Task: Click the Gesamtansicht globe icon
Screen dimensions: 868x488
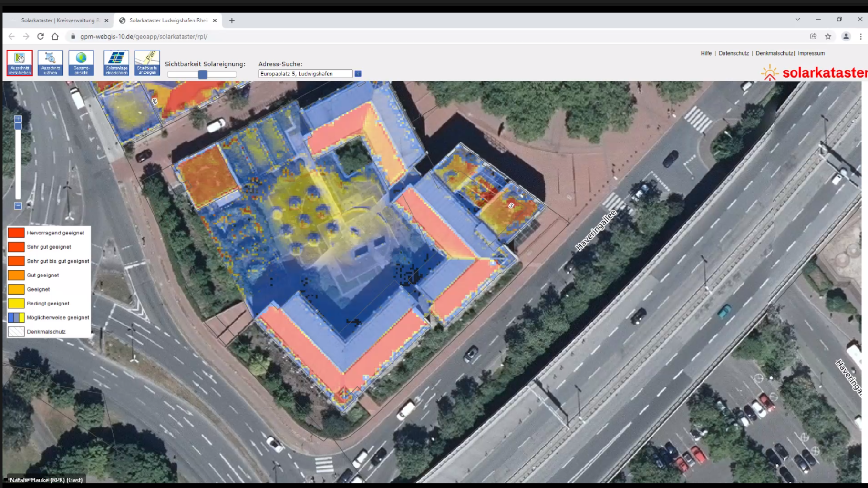Action: 81,63
